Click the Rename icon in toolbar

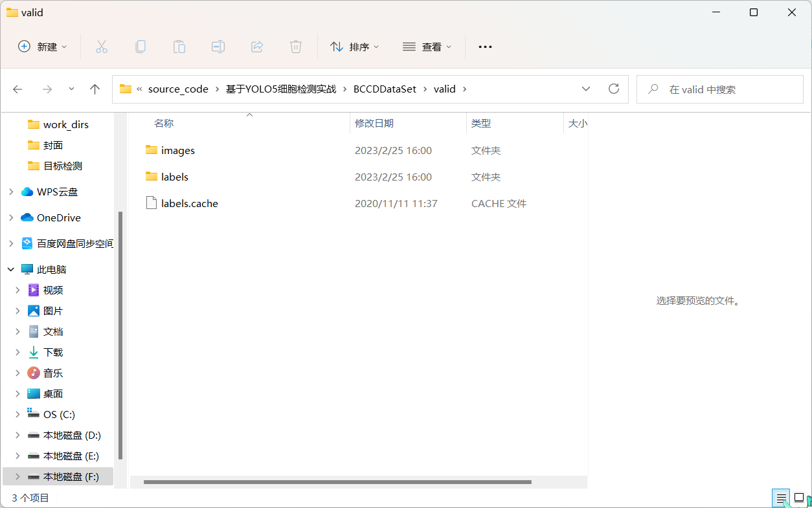(218, 47)
